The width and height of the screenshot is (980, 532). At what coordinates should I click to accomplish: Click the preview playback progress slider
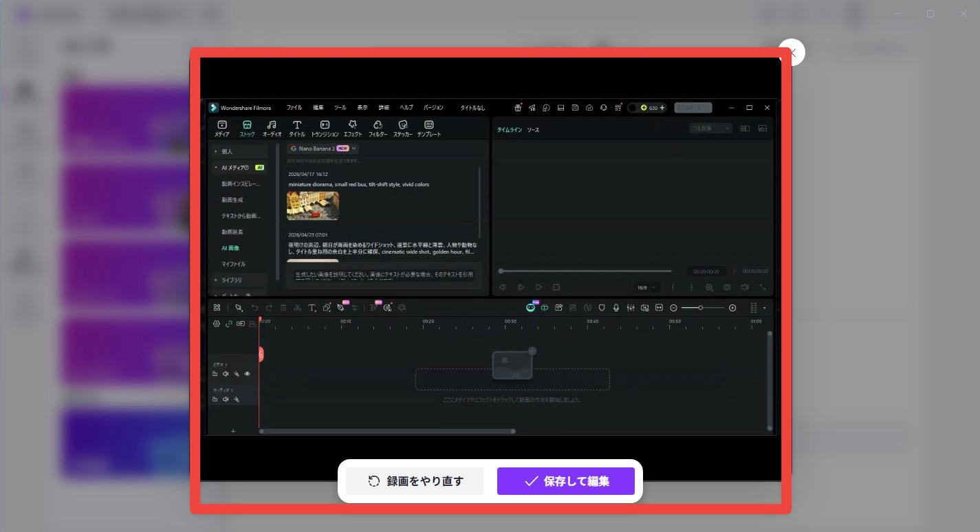586,271
